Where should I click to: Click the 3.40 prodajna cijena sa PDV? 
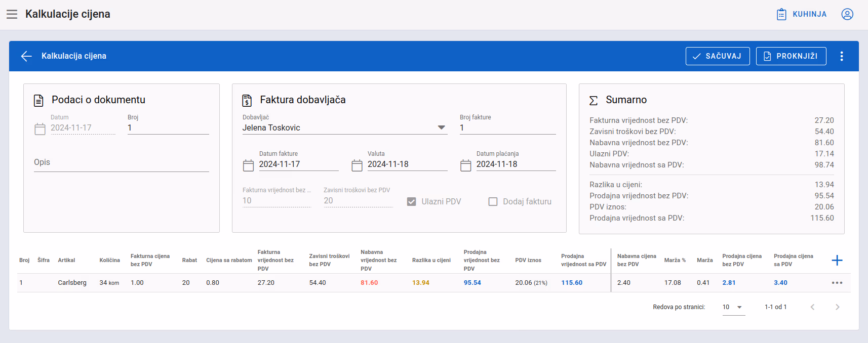[x=780, y=283]
